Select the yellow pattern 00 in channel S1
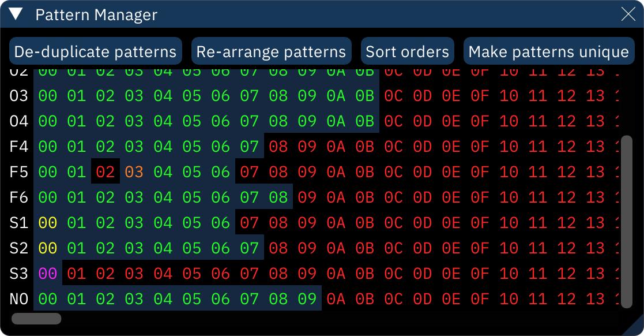The width and height of the screenshot is (644, 336). pyautogui.click(x=48, y=222)
